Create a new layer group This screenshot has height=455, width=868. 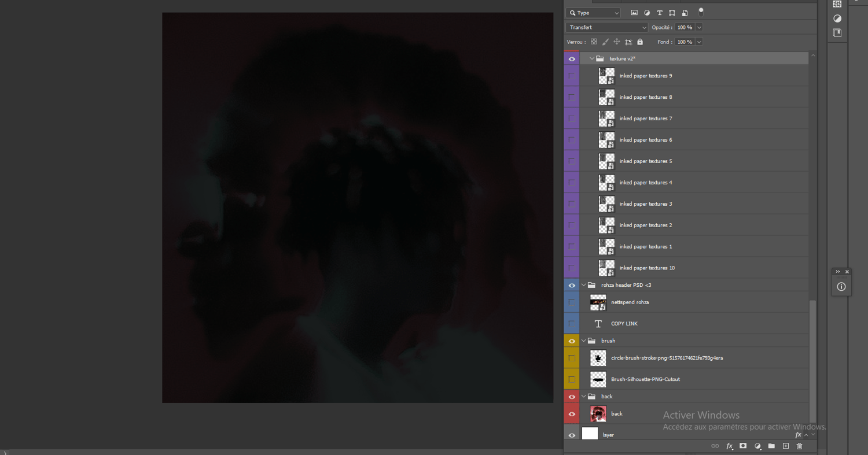(771, 446)
